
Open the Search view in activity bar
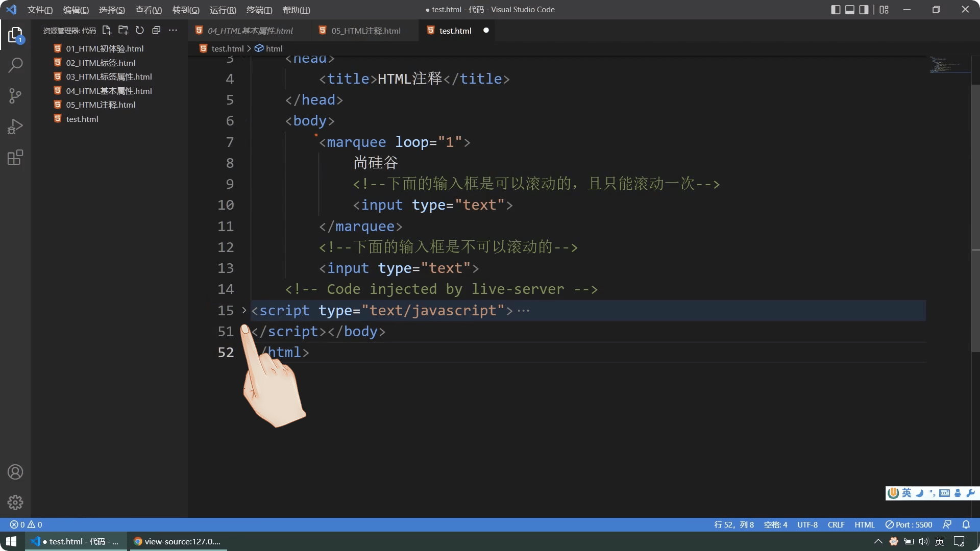point(15,65)
